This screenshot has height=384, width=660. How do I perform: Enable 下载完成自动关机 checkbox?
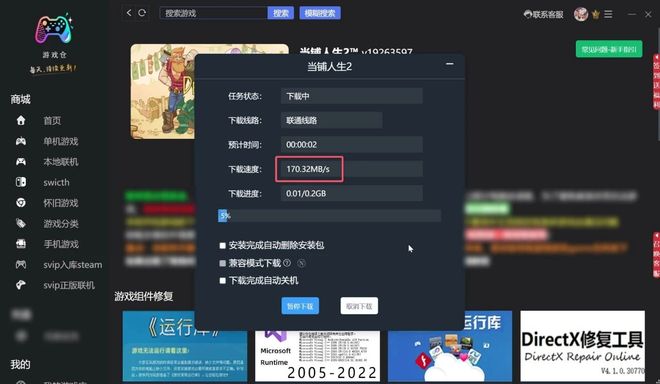[222, 280]
